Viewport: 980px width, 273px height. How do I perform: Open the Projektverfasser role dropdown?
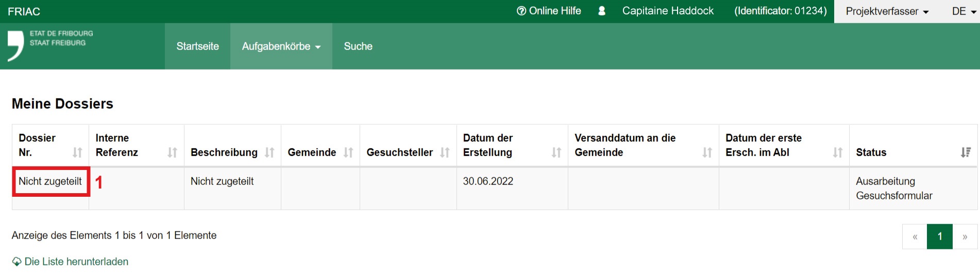(x=887, y=11)
